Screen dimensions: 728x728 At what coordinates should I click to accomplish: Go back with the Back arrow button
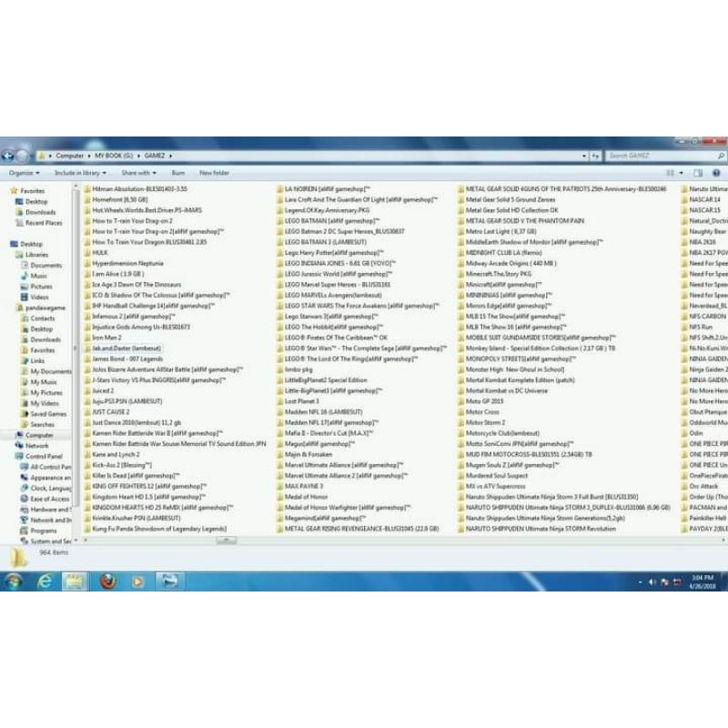(x=7, y=156)
